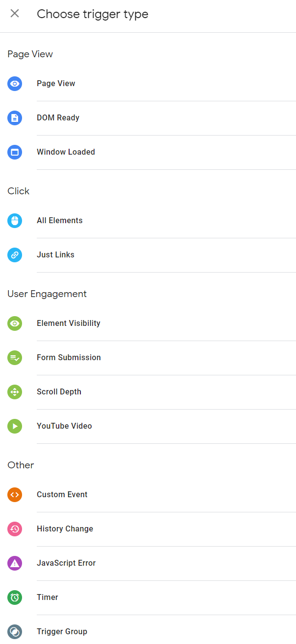Click the orange Custom Event code icon
This screenshot has height=644, width=296.
click(15, 495)
